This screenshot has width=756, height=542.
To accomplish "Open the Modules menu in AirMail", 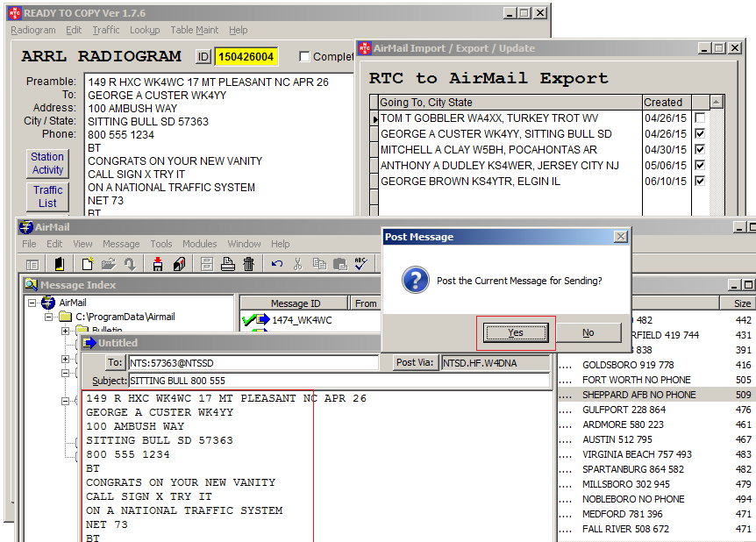I will coord(200,244).
